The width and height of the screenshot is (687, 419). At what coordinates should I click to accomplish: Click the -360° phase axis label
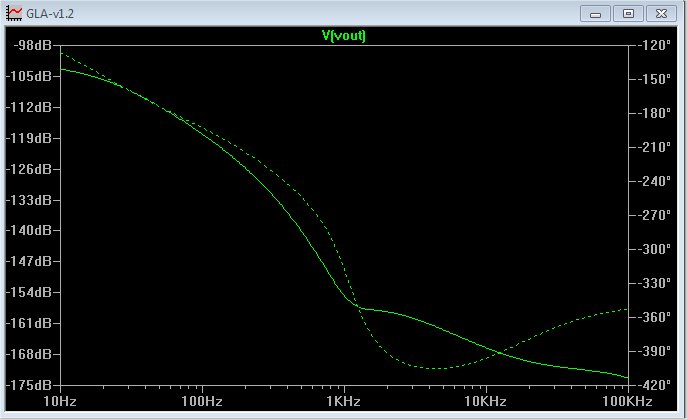(654, 316)
